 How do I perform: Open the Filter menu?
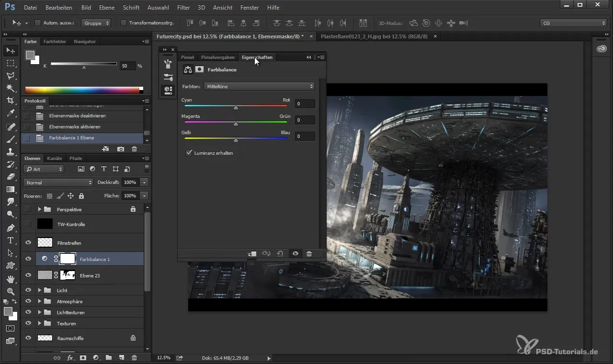[x=183, y=8]
